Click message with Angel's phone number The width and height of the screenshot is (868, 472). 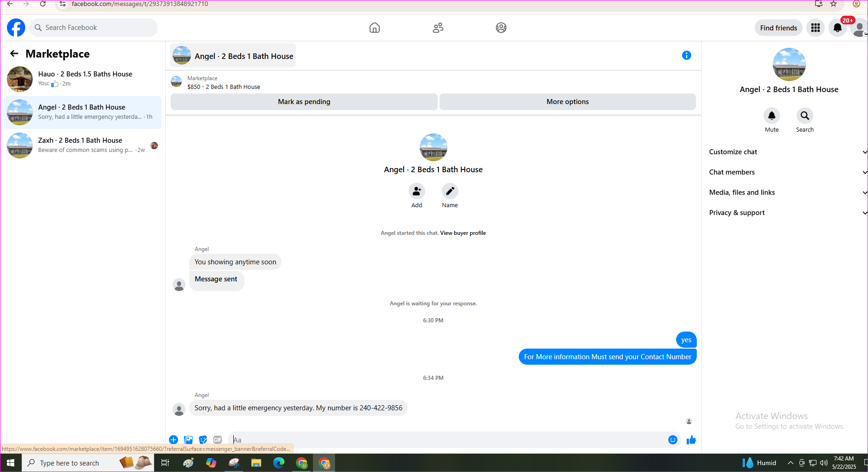[x=298, y=408]
